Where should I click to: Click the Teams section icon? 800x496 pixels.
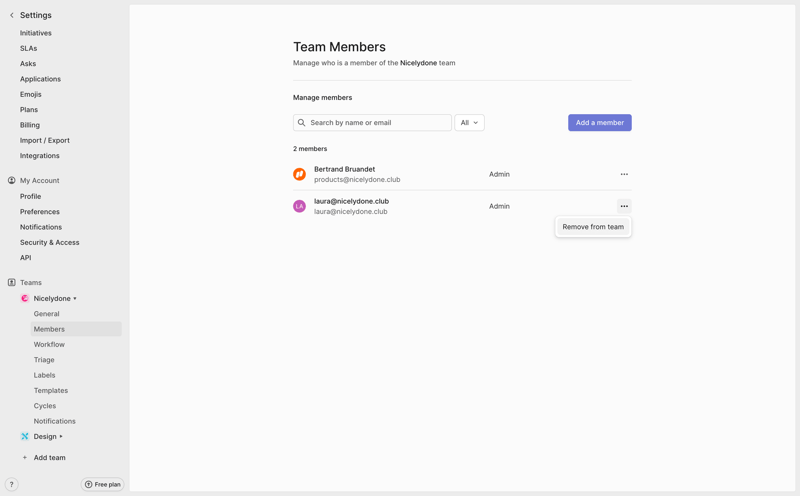click(11, 282)
